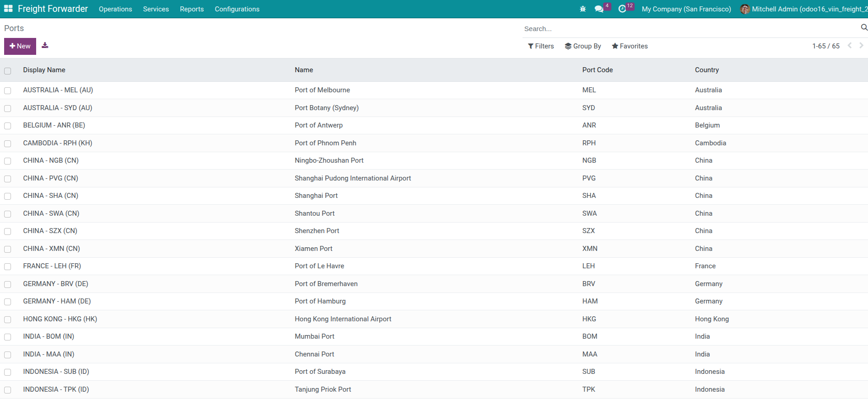Expand the Favorites dropdown

[x=630, y=46]
